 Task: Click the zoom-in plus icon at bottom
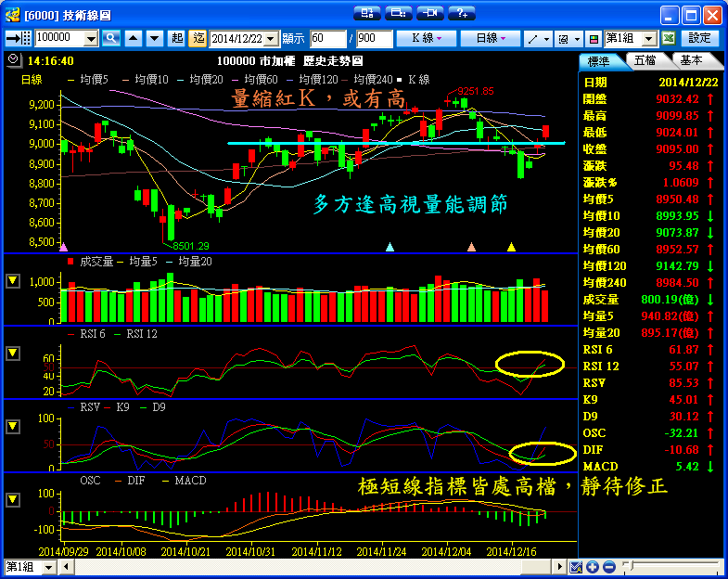[594, 567]
